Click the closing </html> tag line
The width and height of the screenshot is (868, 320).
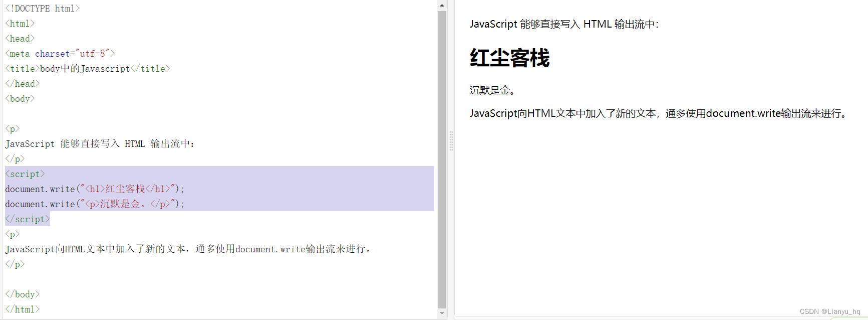[23, 309]
